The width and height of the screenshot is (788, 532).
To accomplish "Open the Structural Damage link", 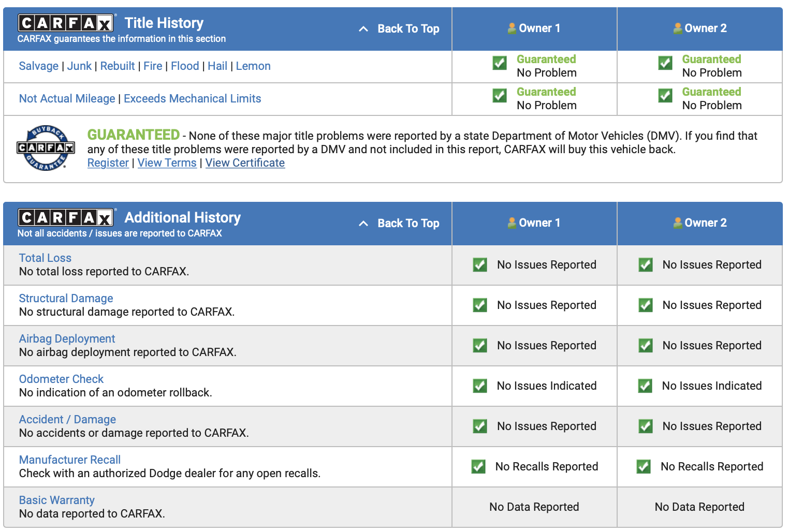I will [66, 299].
